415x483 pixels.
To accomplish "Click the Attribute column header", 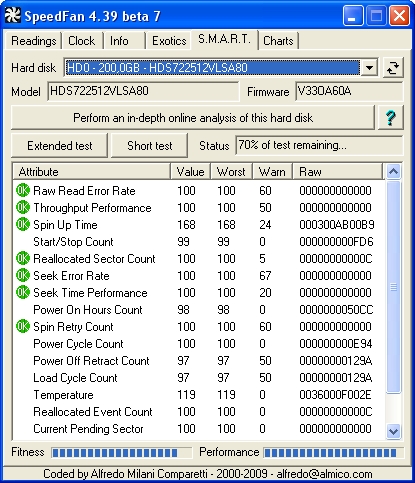I will point(92,172).
